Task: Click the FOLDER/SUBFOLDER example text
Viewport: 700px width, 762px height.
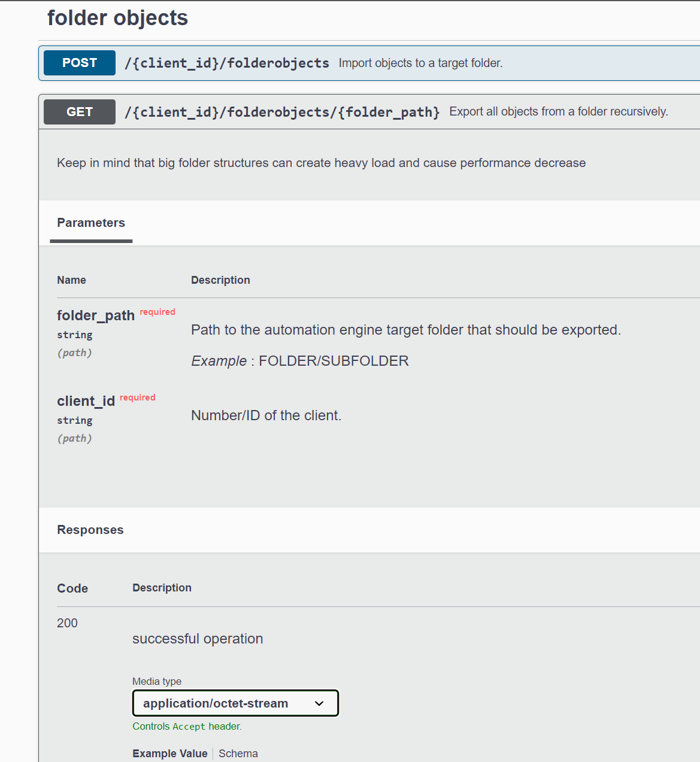Action: tap(334, 361)
